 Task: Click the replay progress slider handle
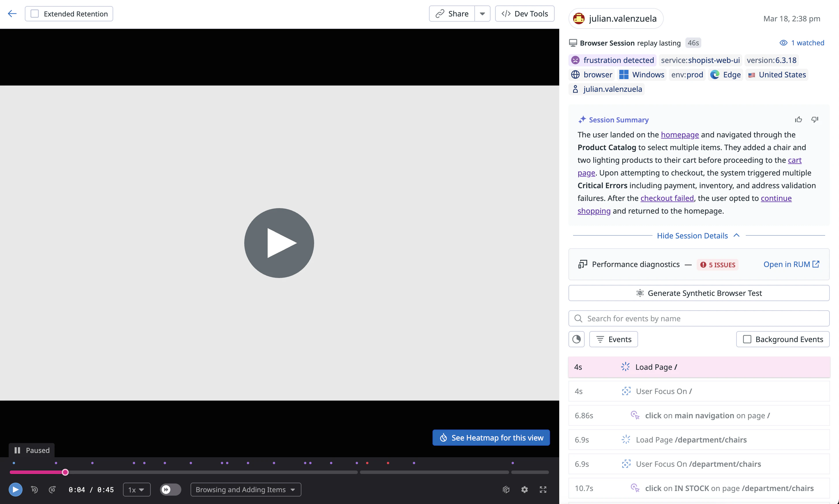(x=65, y=472)
